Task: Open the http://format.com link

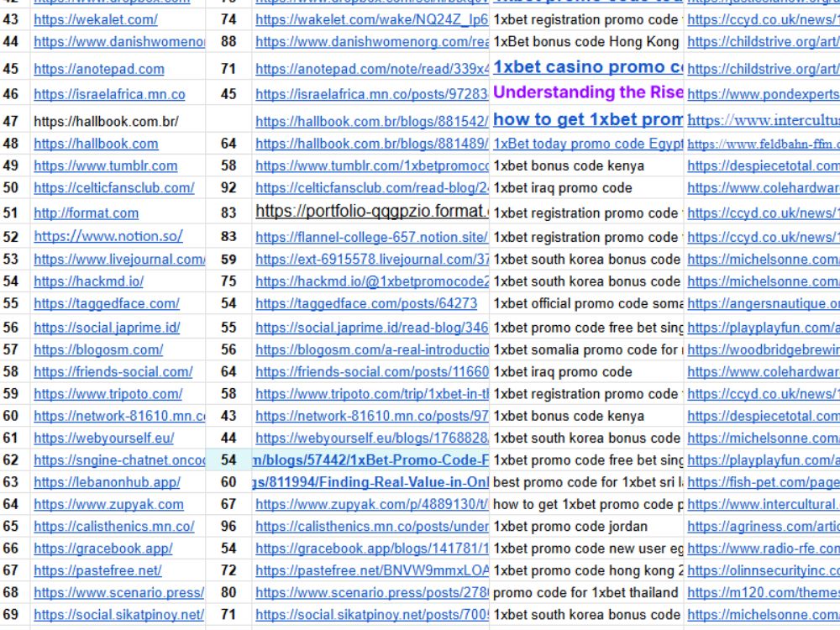Action: [87, 213]
